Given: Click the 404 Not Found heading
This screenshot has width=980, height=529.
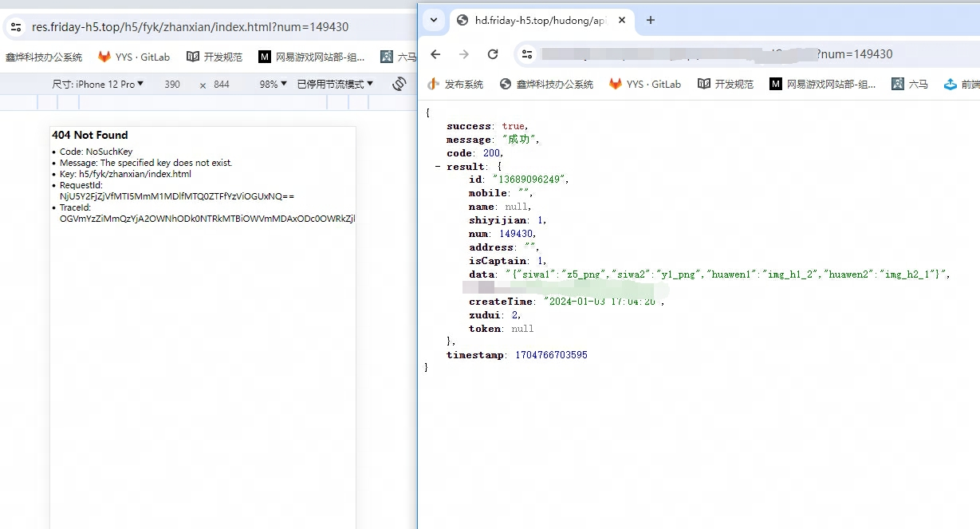Looking at the screenshot, I should click(90, 135).
